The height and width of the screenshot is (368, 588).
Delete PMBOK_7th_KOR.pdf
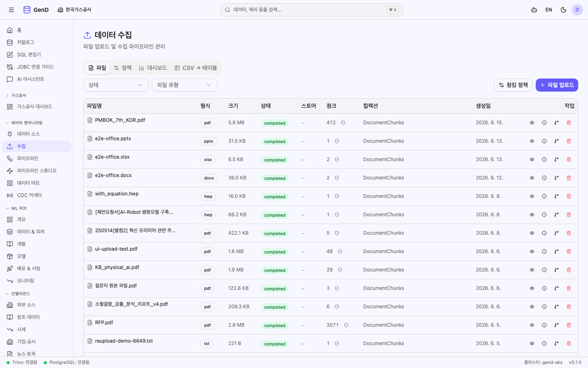pos(569,123)
